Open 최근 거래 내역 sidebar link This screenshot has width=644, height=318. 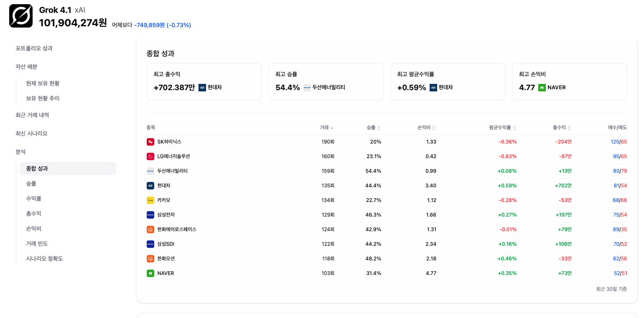32,115
